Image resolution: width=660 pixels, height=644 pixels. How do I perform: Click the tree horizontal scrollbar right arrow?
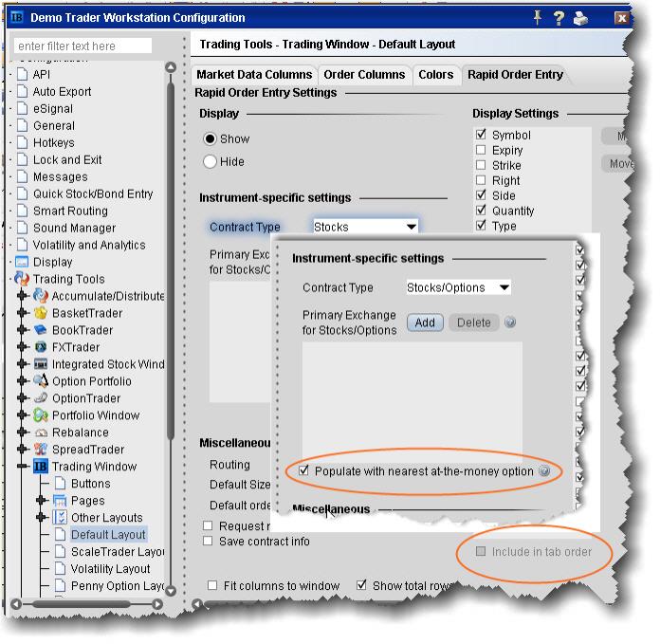click(157, 604)
